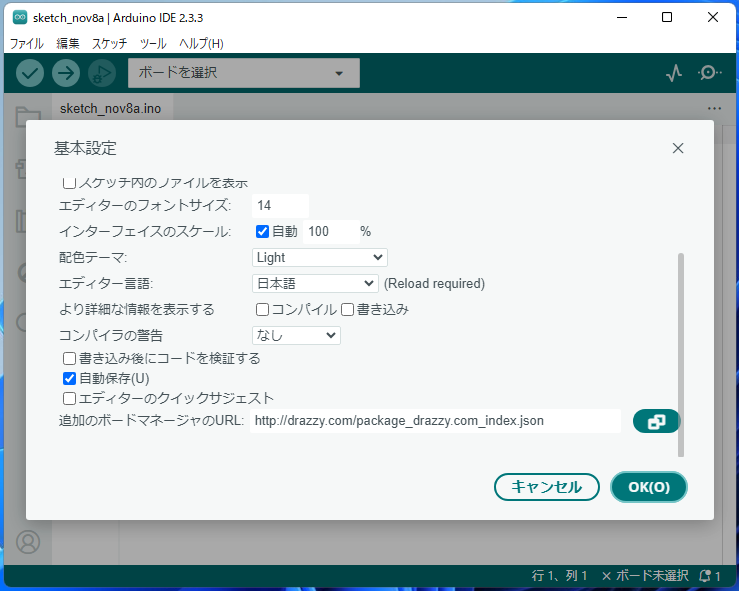Screen dimensions: 739x591
Task: Select the sketch_nov8a.ino tab
Action: (111, 108)
